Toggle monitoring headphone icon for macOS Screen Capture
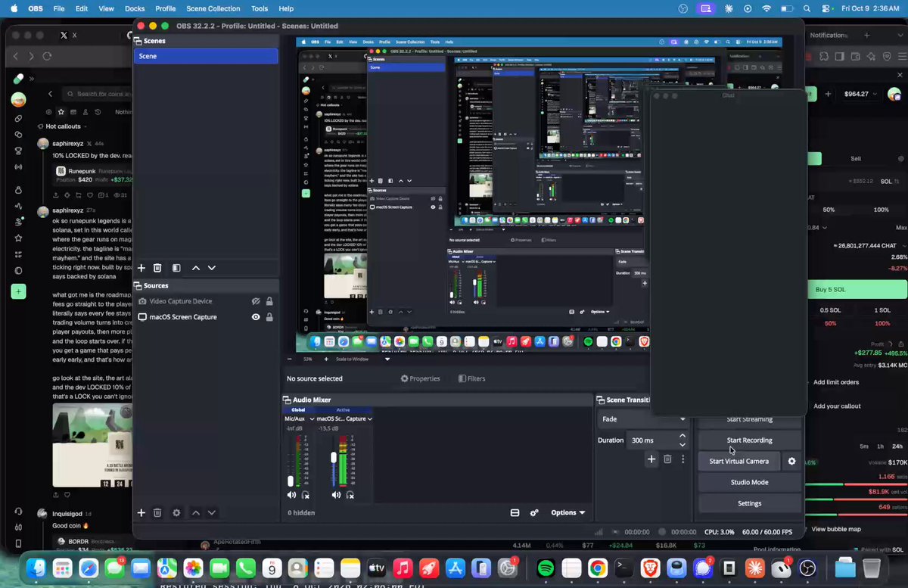908x588 pixels. point(350,495)
